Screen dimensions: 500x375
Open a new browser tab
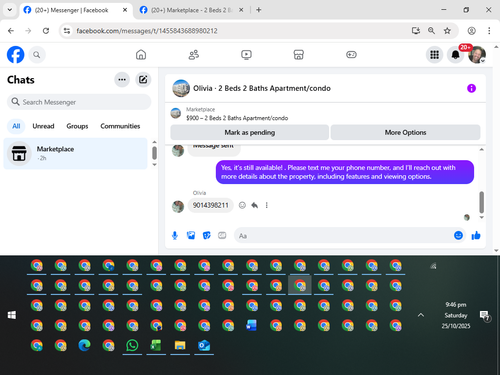(259, 10)
